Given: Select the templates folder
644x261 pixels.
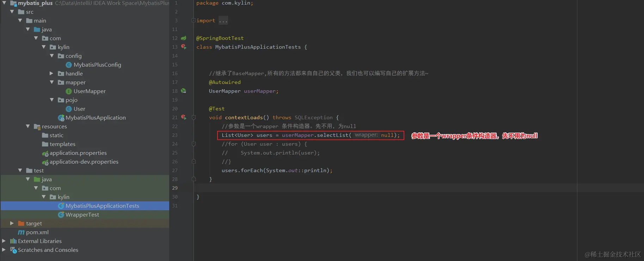Looking at the screenshot, I should (x=62, y=144).
